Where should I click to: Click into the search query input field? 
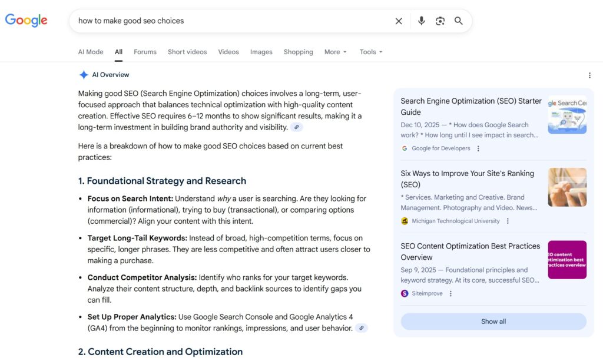click(x=230, y=21)
